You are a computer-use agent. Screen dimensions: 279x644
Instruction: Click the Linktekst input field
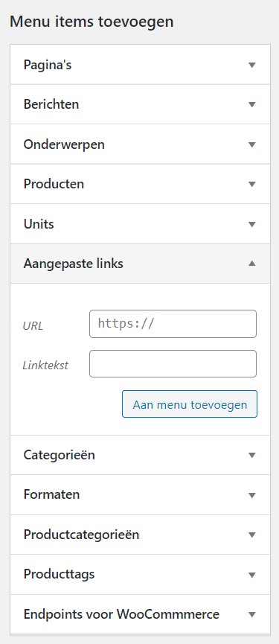click(x=173, y=363)
